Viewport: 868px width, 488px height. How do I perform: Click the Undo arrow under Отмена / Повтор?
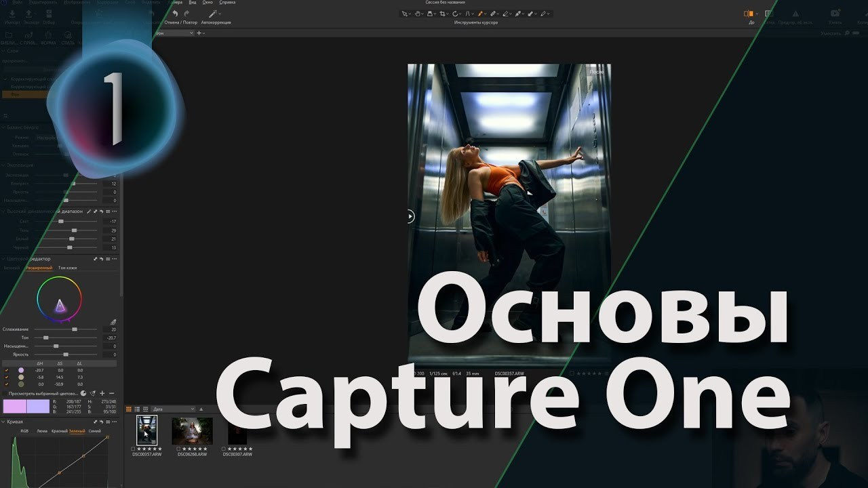click(176, 14)
